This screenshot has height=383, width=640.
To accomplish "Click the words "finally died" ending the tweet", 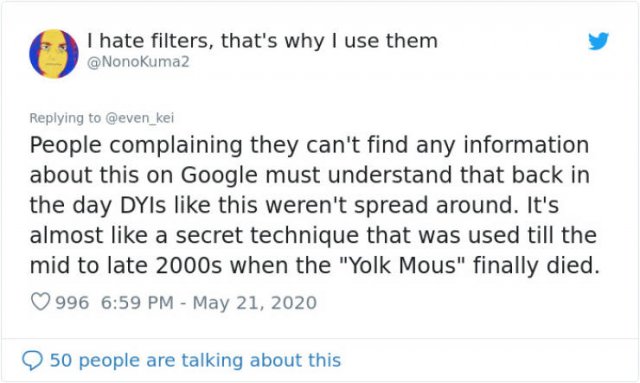I will pos(536,266).
